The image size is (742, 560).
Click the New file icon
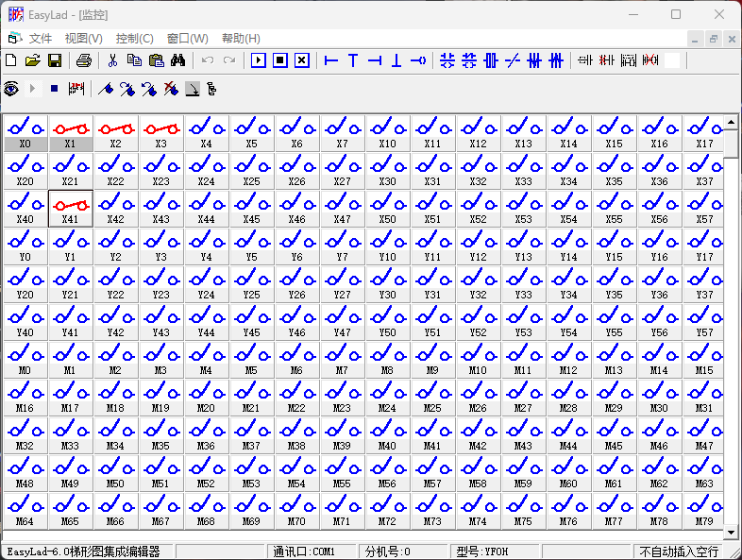point(11,60)
